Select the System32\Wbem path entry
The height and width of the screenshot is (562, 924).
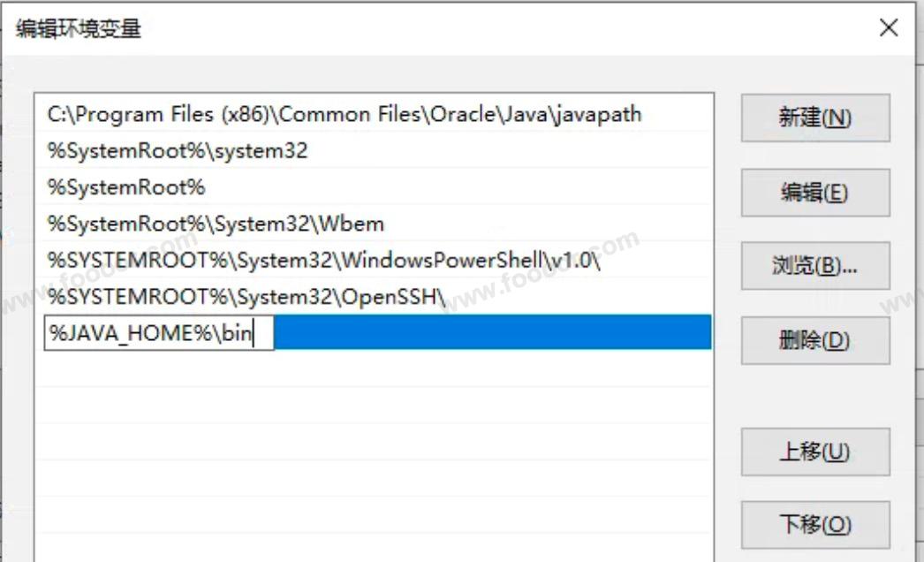216,224
